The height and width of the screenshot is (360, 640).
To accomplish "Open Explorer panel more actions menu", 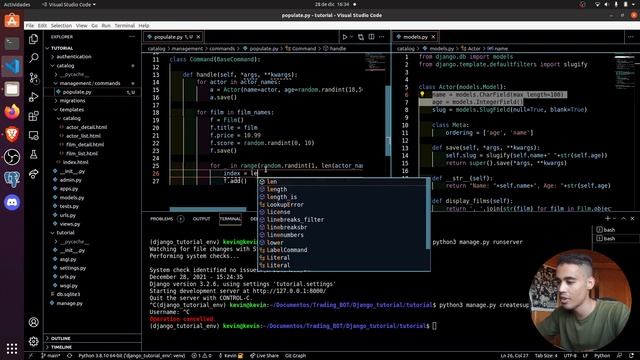I will [x=132, y=37].
